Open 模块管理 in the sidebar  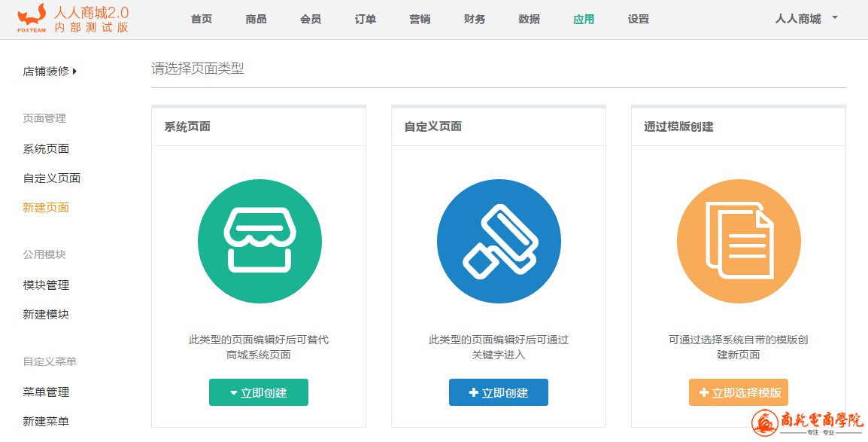tap(46, 285)
